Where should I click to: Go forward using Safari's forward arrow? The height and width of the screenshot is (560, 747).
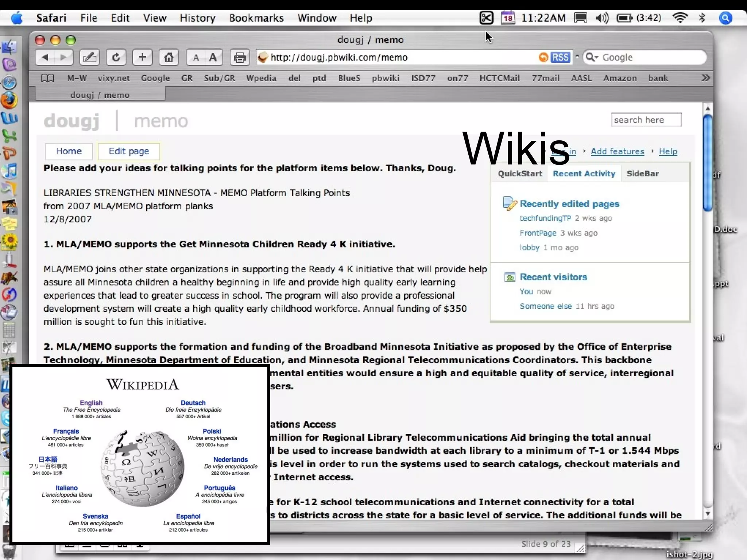(x=64, y=57)
